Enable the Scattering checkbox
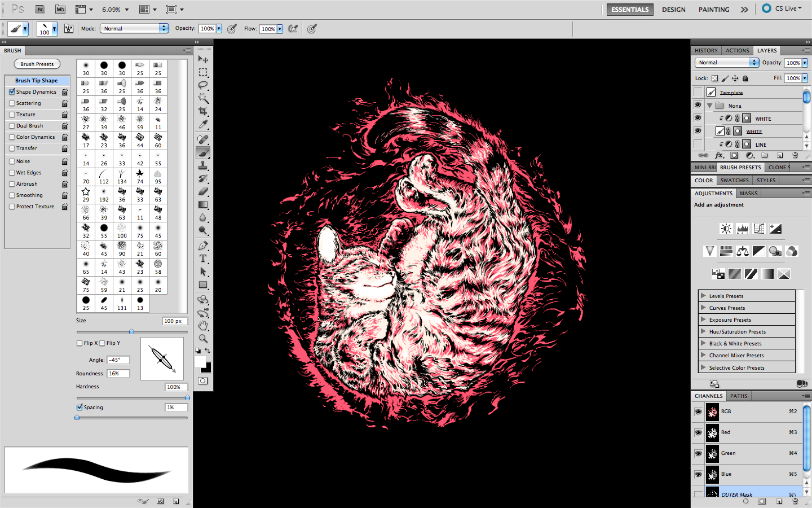 pyautogui.click(x=12, y=103)
